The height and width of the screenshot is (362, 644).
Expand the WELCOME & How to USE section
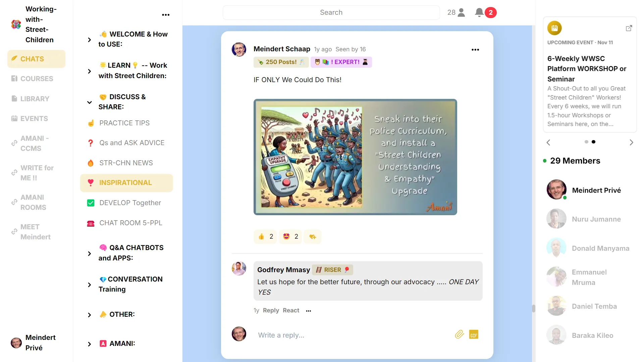click(x=89, y=40)
